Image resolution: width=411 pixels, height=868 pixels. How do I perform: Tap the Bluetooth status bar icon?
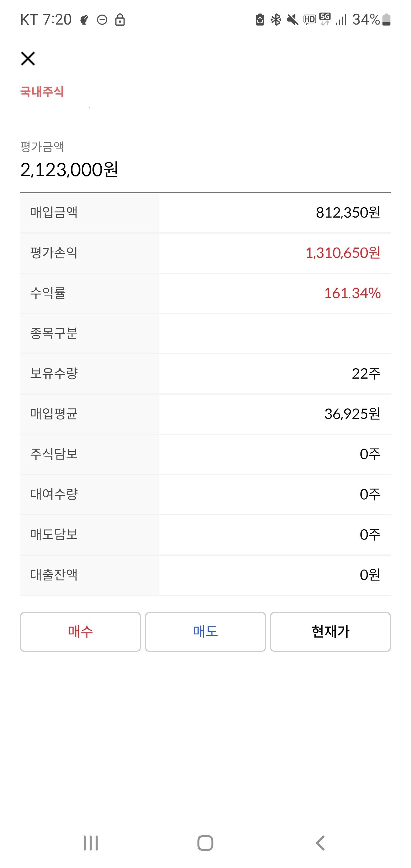point(276,20)
